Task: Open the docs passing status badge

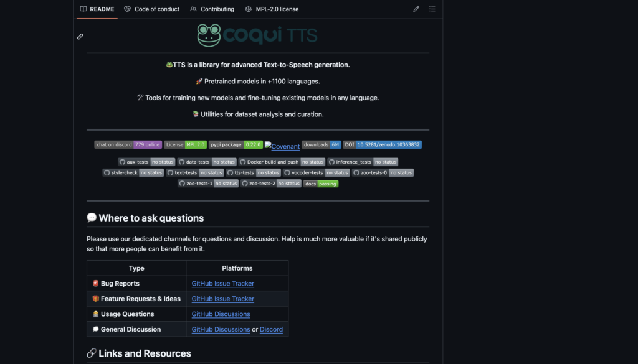Action: coord(321,184)
